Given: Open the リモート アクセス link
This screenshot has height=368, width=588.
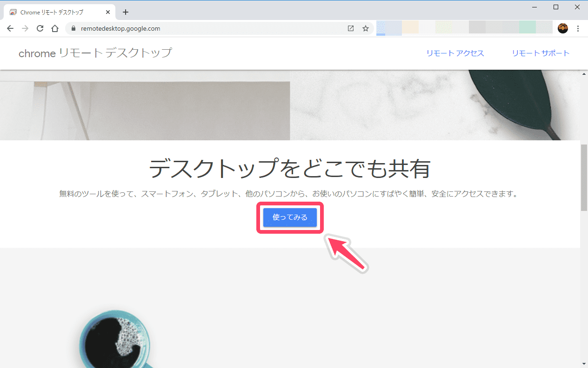Looking at the screenshot, I should [x=455, y=53].
